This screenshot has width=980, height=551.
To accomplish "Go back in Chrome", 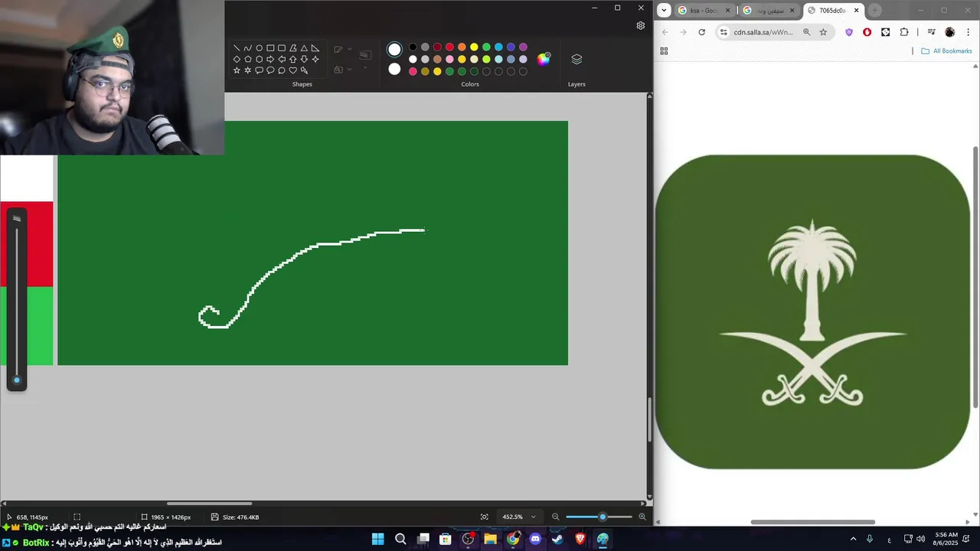I will tap(665, 32).
